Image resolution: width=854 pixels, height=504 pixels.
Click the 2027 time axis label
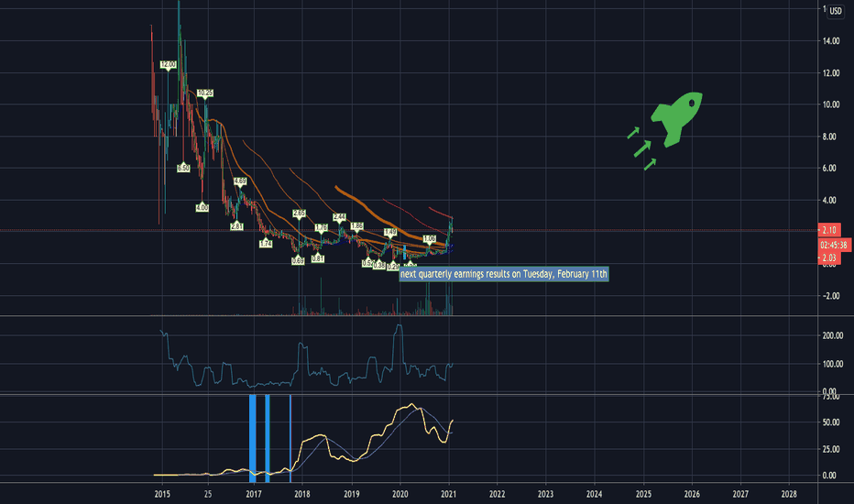click(740, 494)
